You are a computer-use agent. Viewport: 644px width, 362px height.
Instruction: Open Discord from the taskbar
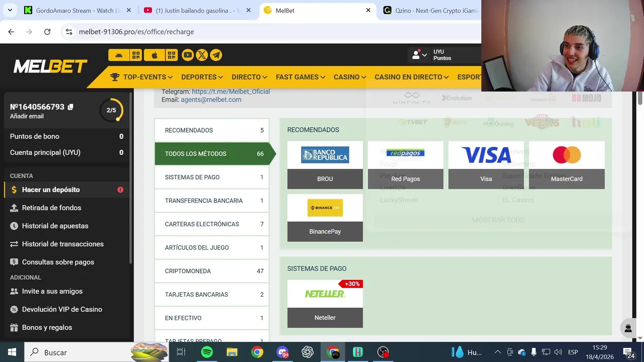click(x=282, y=352)
